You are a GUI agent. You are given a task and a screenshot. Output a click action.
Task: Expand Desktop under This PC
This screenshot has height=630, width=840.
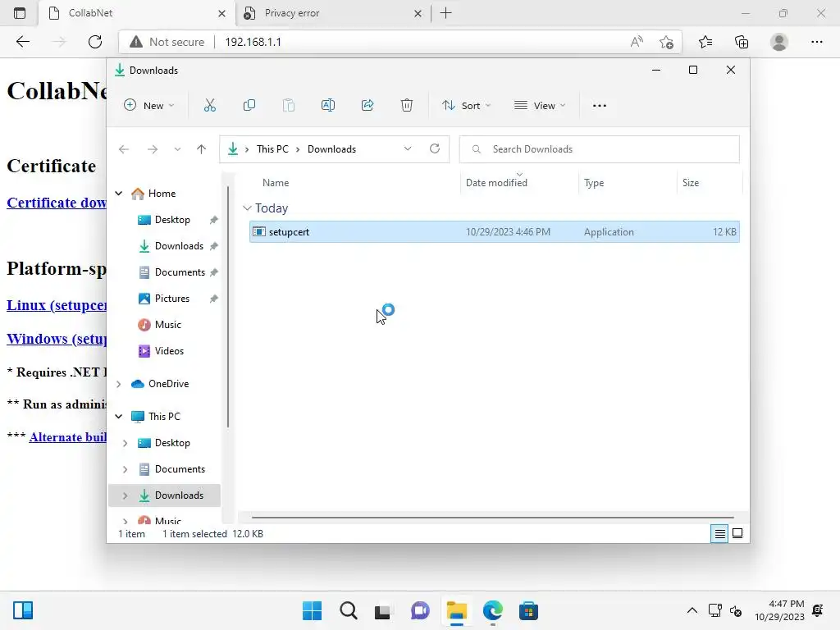pyautogui.click(x=125, y=443)
